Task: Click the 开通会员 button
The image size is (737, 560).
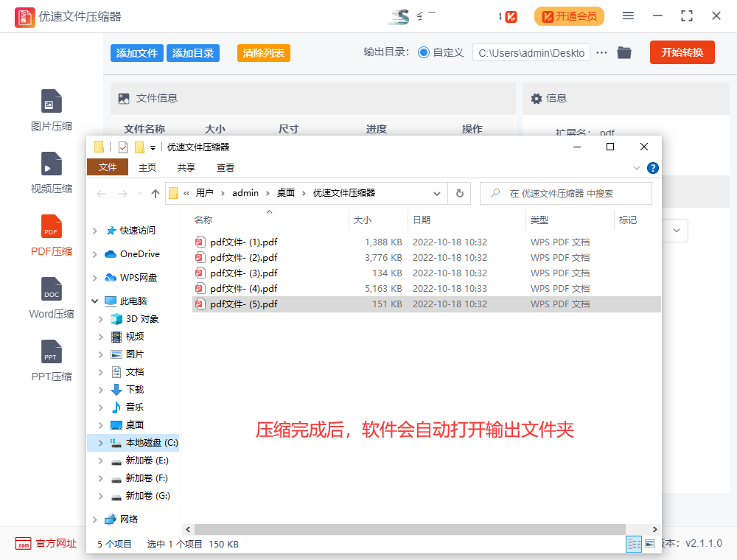Action: tap(569, 16)
